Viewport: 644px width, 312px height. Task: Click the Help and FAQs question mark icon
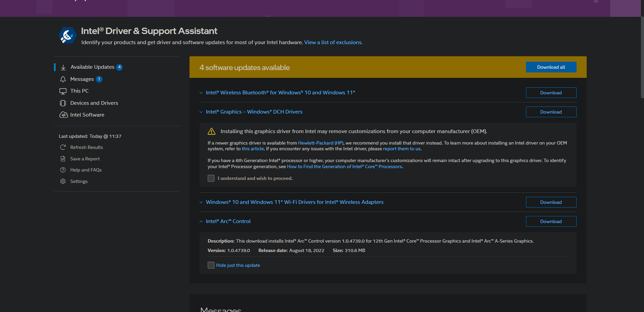[63, 170]
